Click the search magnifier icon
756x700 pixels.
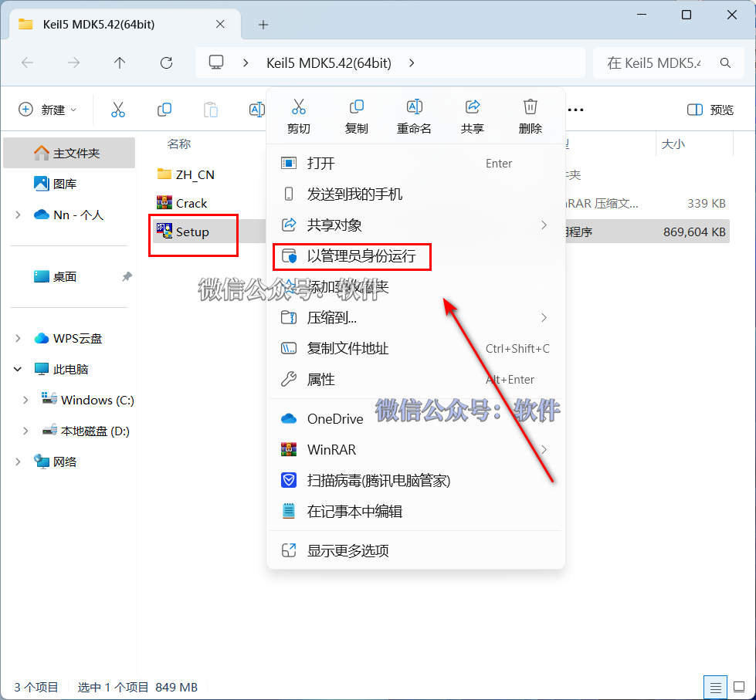[x=725, y=63]
